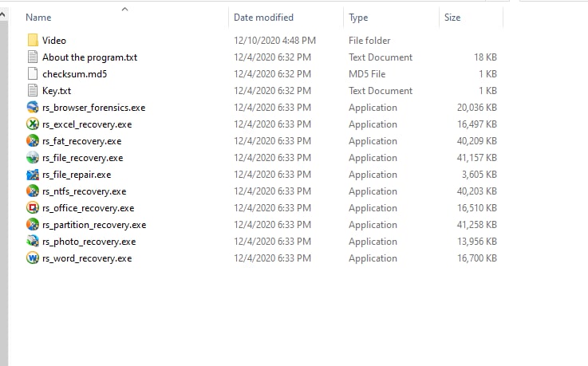The width and height of the screenshot is (588, 366).
Task: Select rs_photo_recovery.exe file name
Action: point(89,242)
